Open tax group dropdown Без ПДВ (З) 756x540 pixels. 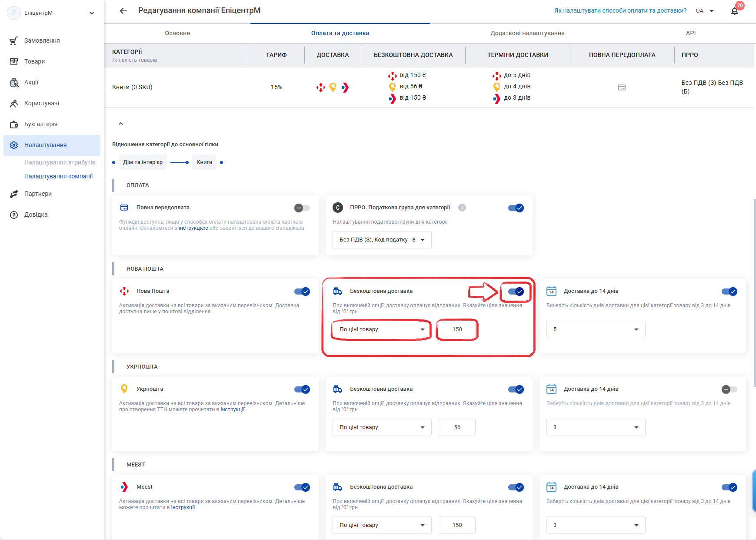[382, 240]
